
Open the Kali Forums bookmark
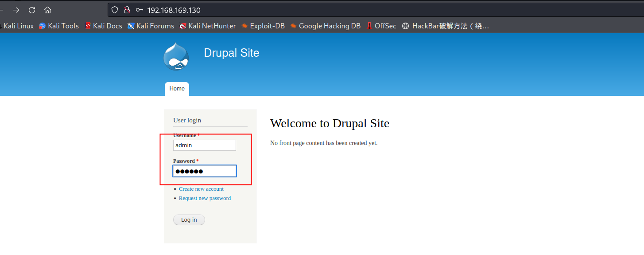[151, 26]
